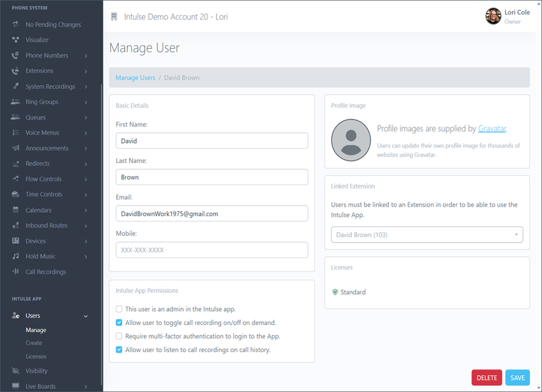
Task: Click the Calendars icon in sidebar
Action: click(x=15, y=210)
